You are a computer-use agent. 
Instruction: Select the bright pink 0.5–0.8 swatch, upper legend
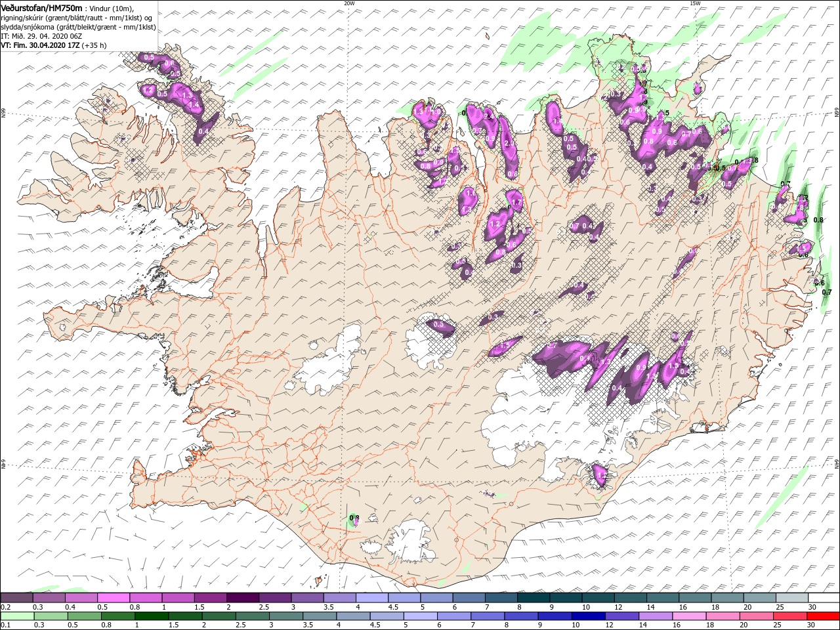114,597
